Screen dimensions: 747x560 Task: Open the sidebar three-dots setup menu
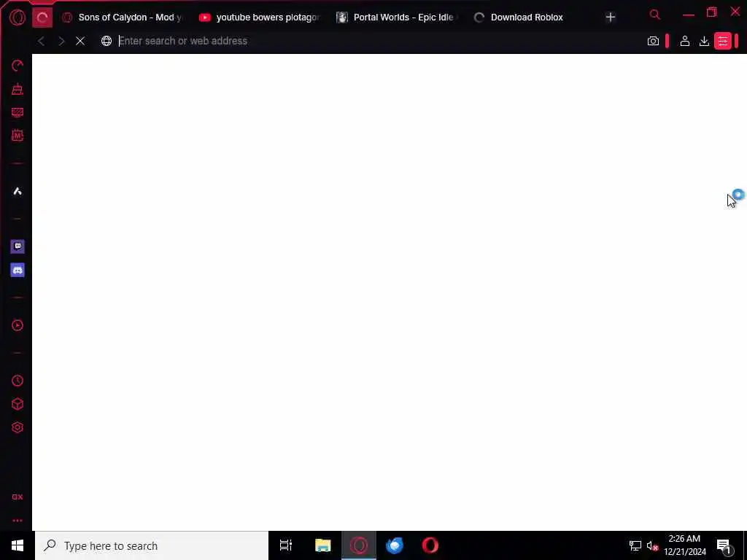pyautogui.click(x=18, y=521)
